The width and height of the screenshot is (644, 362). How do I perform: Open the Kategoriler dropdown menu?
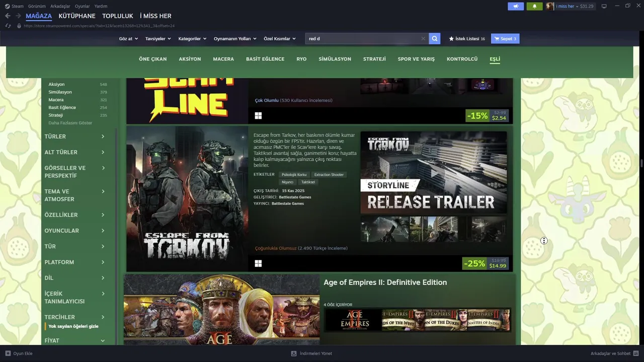click(x=192, y=39)
